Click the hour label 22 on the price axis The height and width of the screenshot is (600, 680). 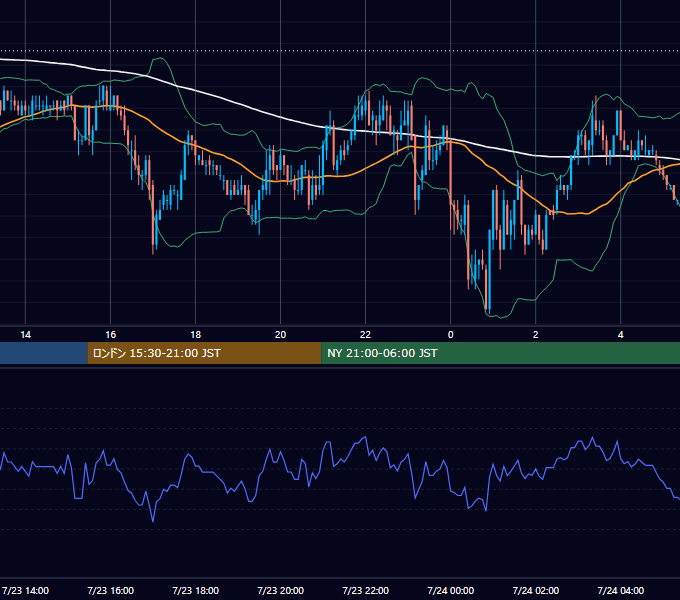tap(366, 335)
